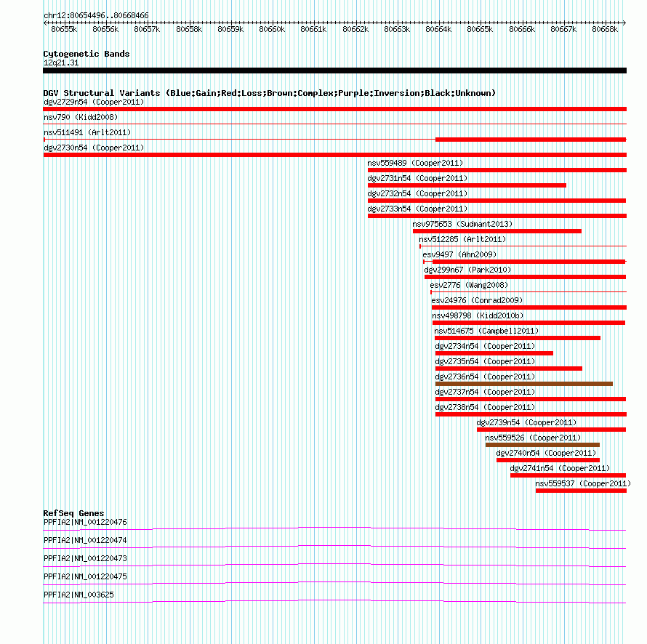Click the chr12:80654496..80668466 coordinates label
The image size is (647, 644).
96,15
